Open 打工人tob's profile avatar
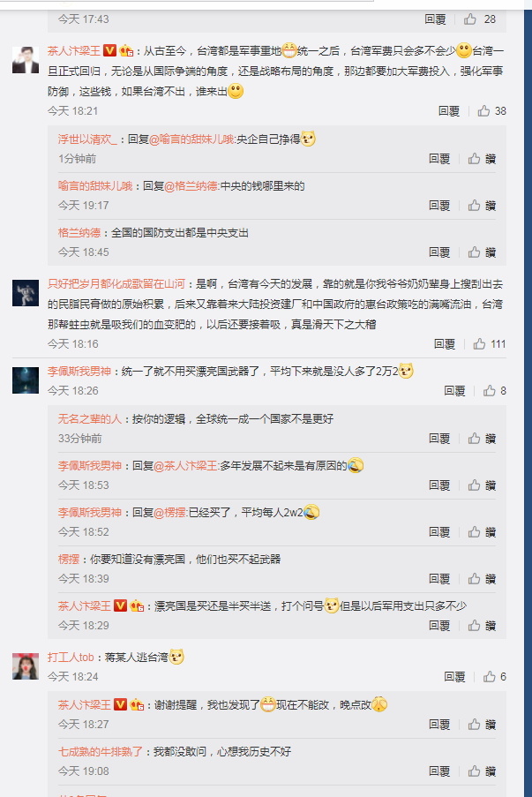Image resolution: width=532 pixels, height=797 pixels. coord(26,666)
